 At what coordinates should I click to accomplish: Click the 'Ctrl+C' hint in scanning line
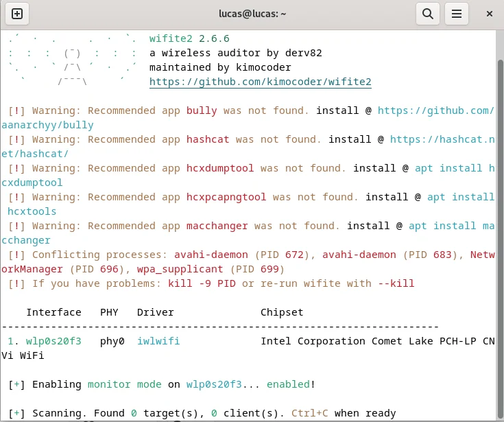click(x=309, y=413)
